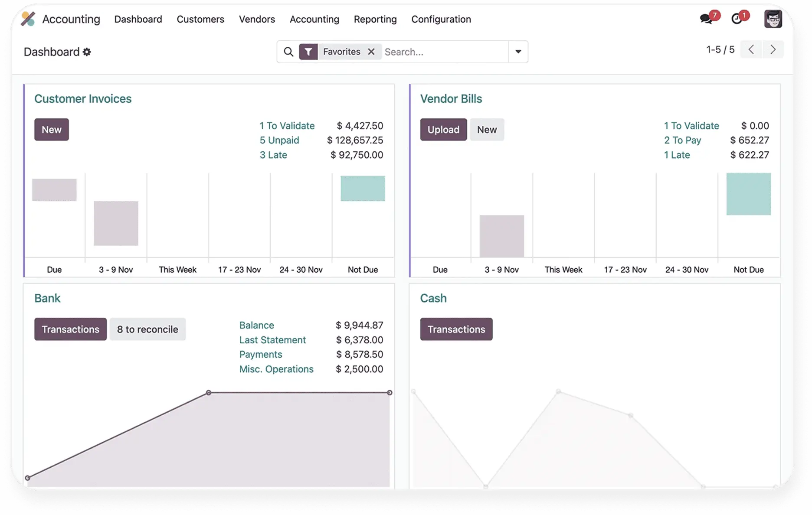Click the 2 To Pay vendor bills link
This screenshot has height=515, width=812.
coord(682,140)
